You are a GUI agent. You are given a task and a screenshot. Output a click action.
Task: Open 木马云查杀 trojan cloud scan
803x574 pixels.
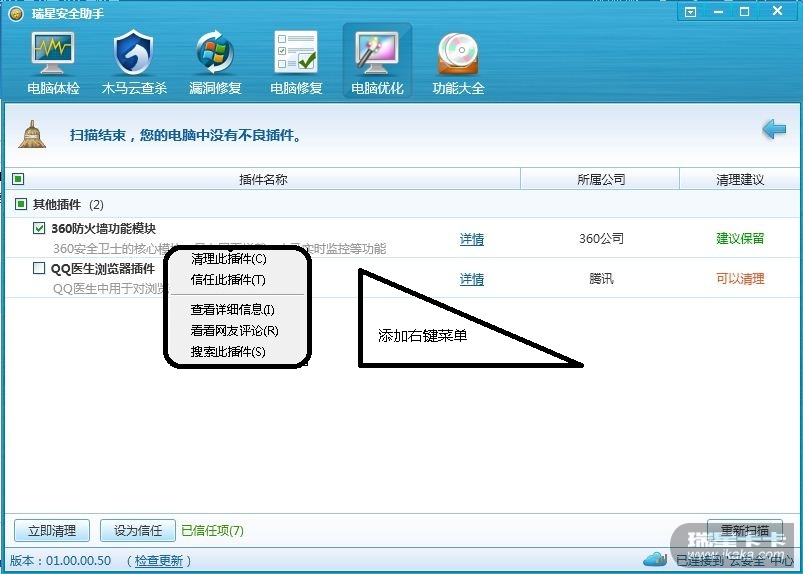pos(134,63)
